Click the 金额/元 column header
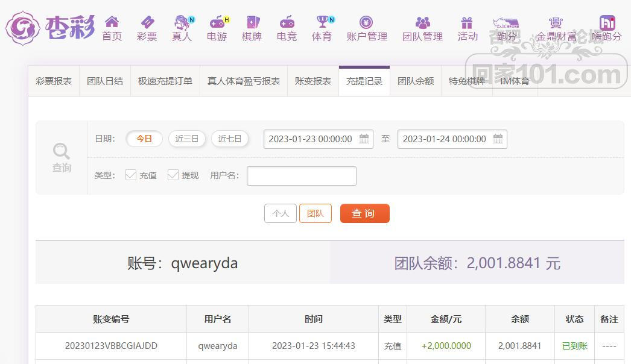The width and height of the screenshot is (631, 364). [446, 319]
